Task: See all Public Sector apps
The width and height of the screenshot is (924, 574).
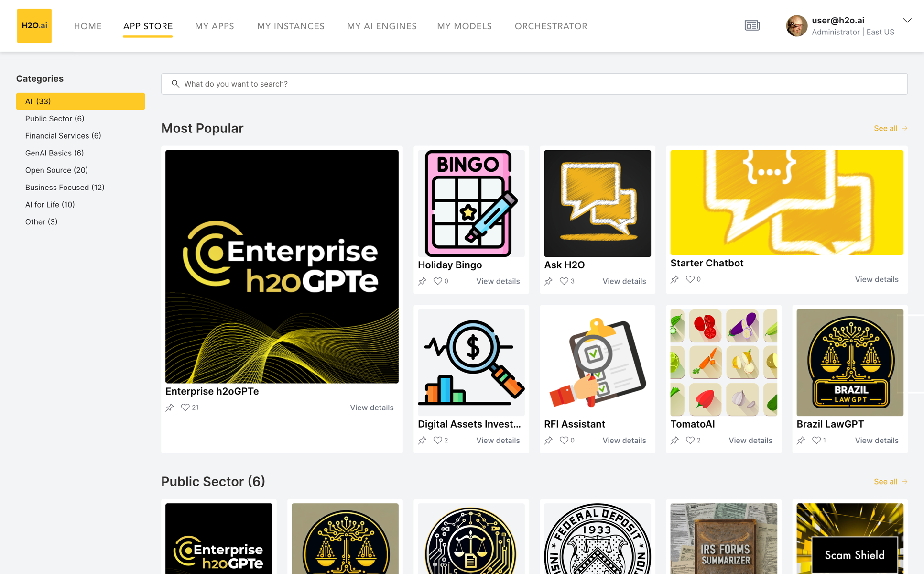Action: coord(890,482)
